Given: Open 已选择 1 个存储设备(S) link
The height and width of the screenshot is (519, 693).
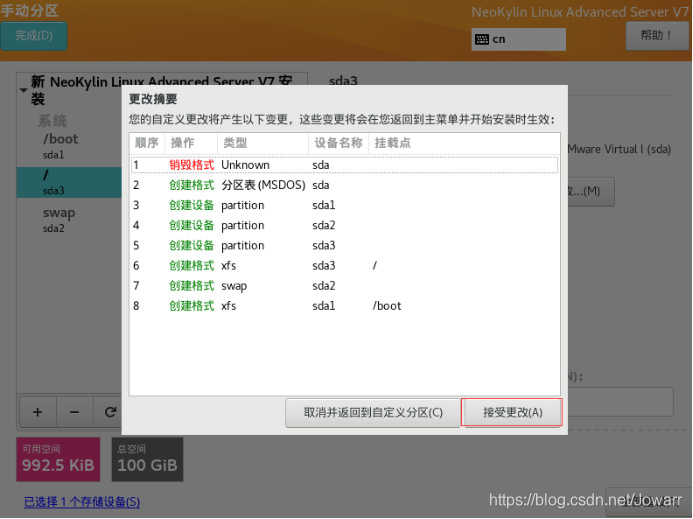Looking at the screenshot, I should [82, 502].
